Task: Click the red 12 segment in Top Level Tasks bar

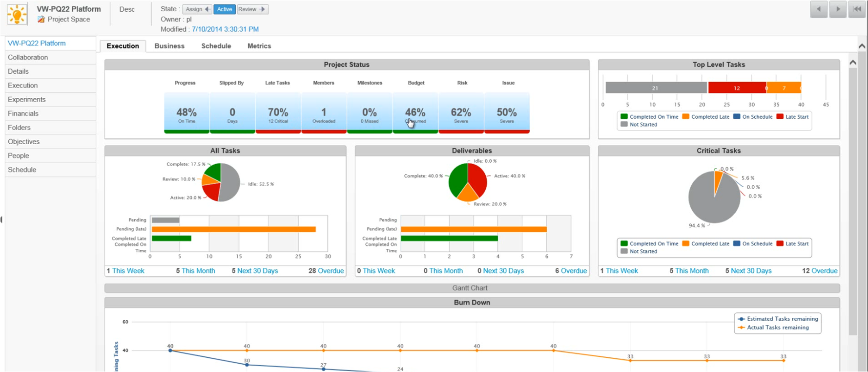Action: [736, 88]
